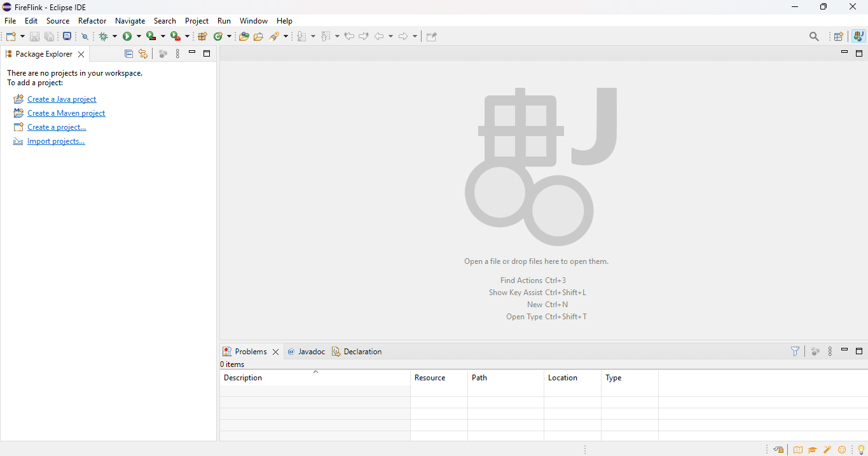
Task: Close the Package Explorer tab
Action: (x=81, y=54)
